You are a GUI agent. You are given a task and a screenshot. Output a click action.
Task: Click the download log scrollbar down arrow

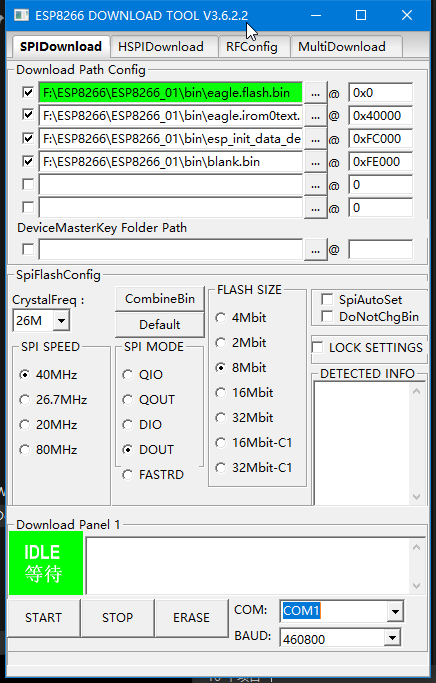click(x=416, y=585)
